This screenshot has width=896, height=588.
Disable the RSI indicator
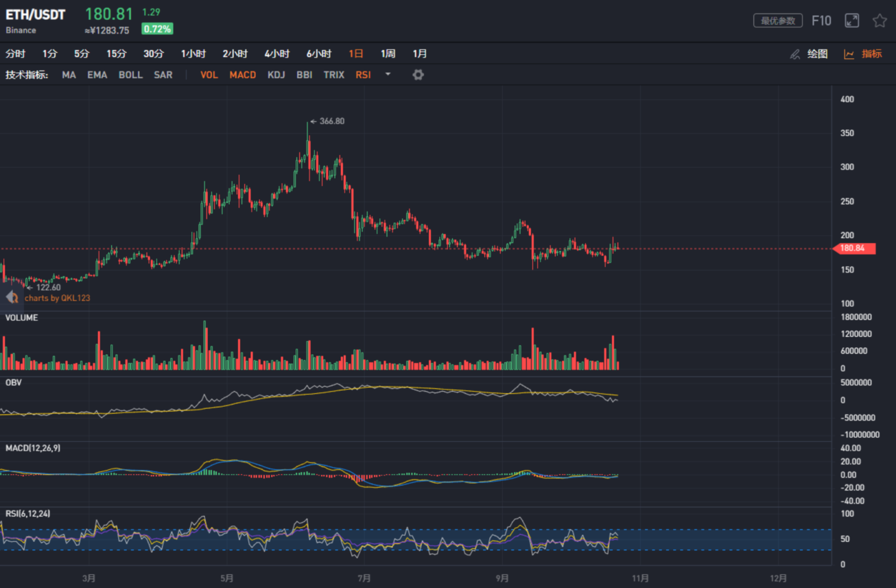pyautogui.click(x=363, y=75)
